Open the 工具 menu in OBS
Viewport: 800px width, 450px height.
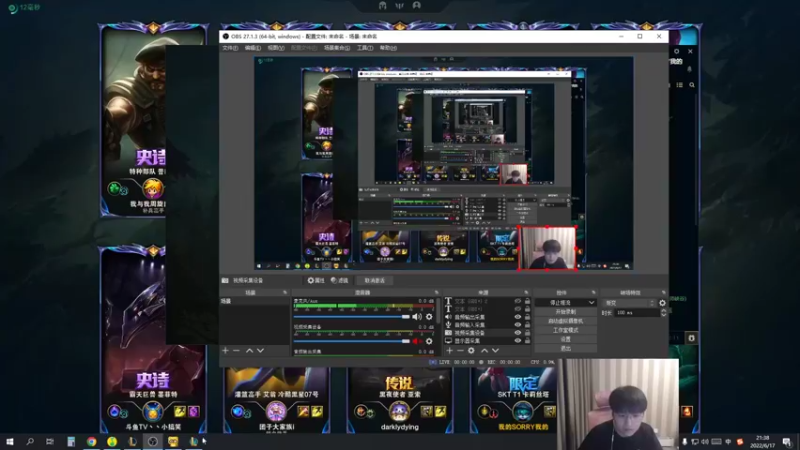[364, 48]
